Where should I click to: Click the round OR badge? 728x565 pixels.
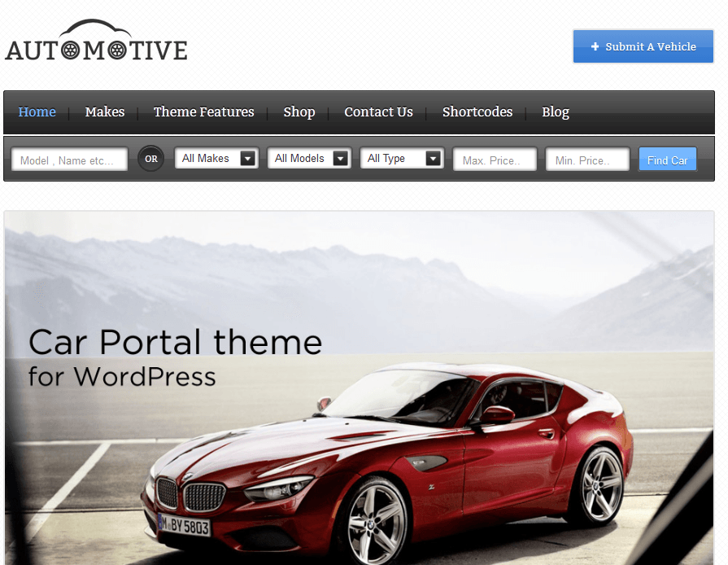(151, 159)
